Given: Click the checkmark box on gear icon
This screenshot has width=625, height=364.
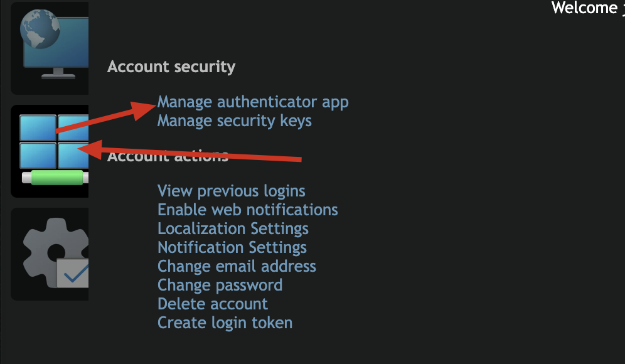Looking at the screenshot, I should 73,273.
